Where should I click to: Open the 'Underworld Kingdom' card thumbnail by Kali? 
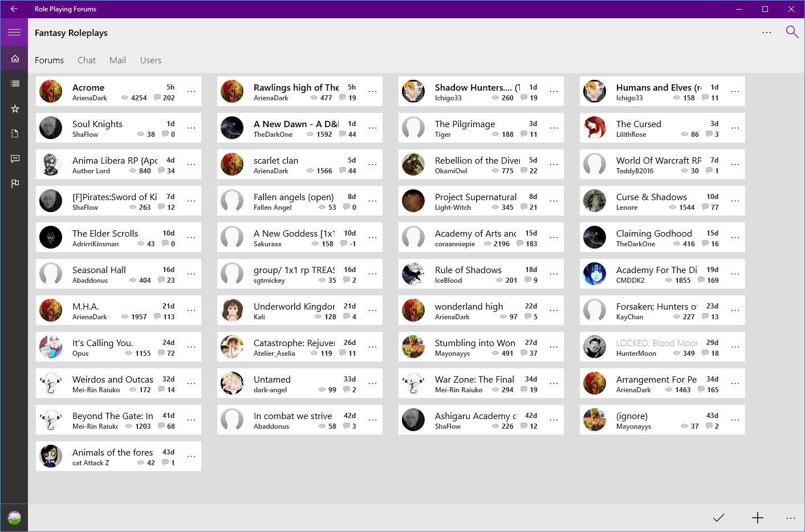[232, 310]
